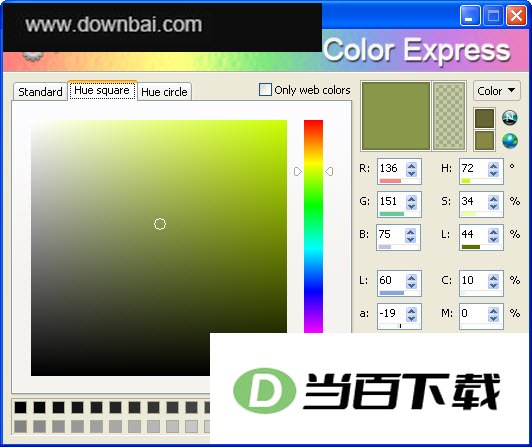Image resolution: width=532 pixels, height=447 pixels.
Task: Switch to the Standard tab
Action: [40, 92]
